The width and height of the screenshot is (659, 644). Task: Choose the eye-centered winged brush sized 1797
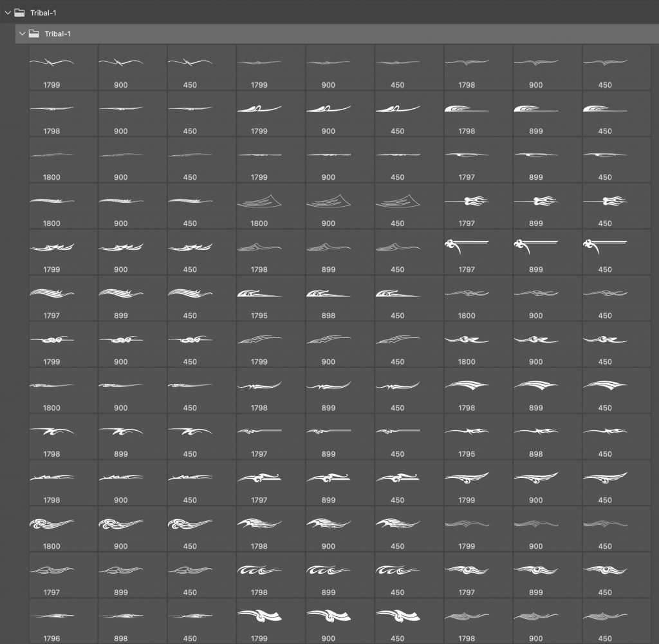[x=467, y=574]
